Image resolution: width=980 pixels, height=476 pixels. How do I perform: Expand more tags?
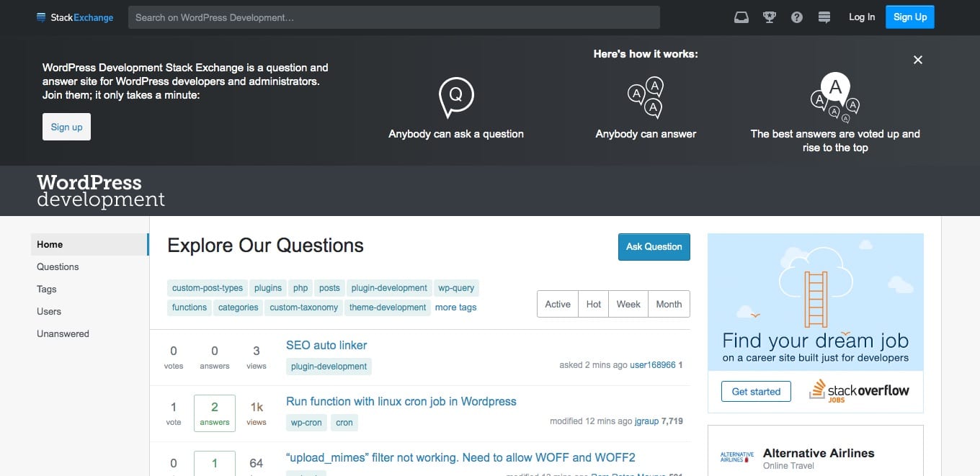455,307
